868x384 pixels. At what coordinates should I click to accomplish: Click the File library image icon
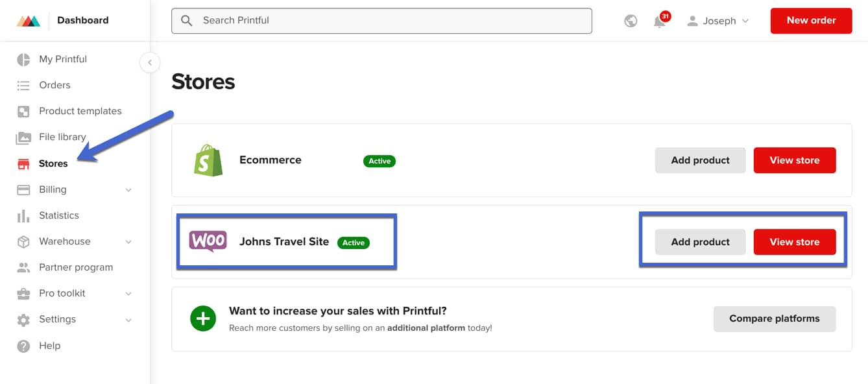coord(23,138)
